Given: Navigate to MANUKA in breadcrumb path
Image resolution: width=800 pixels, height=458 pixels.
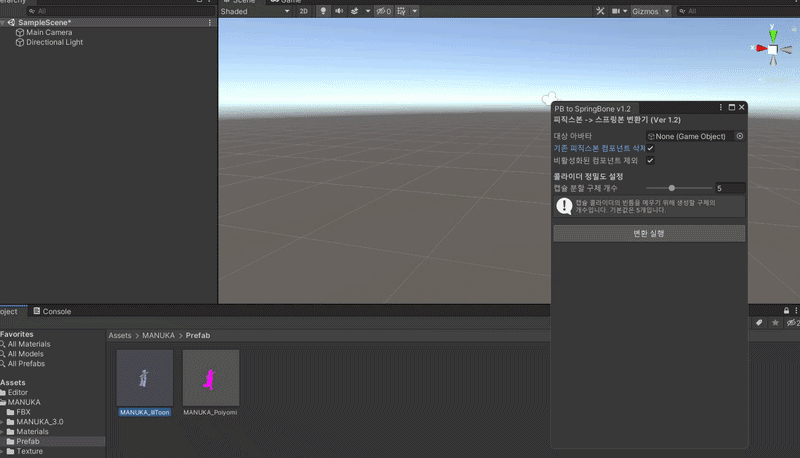Looking at the screenshot, I should [x=158, y=335].
